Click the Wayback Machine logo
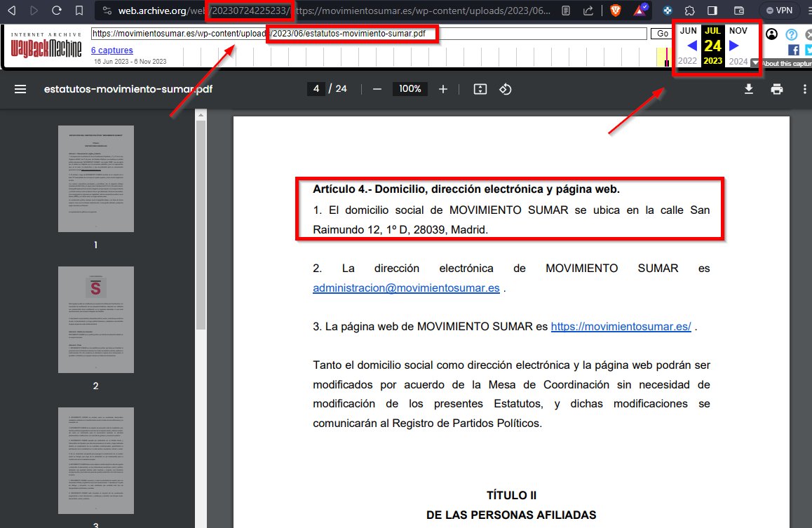The width and height of the screenshot is (812, 528). tap(46, 46)
